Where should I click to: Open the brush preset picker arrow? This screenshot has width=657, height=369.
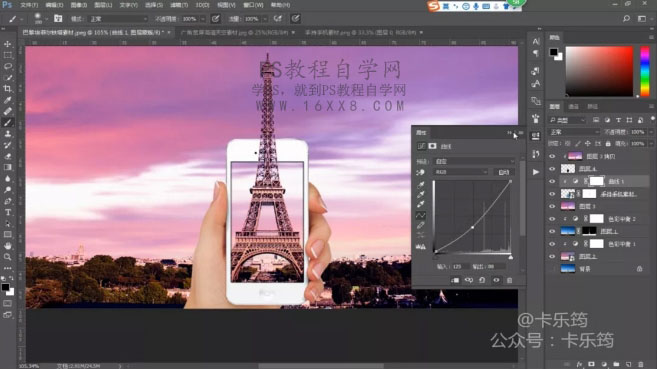pos(46,19)
